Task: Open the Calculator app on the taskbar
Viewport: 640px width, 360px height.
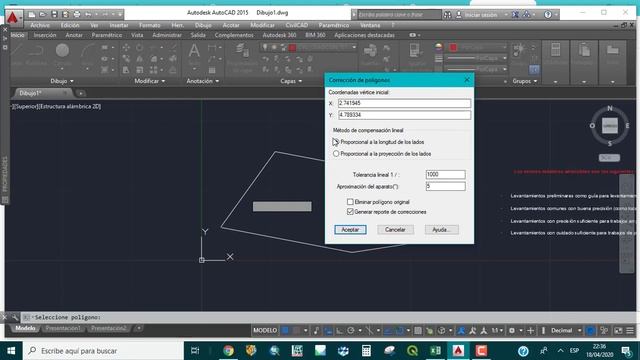Action: [366, 351]
